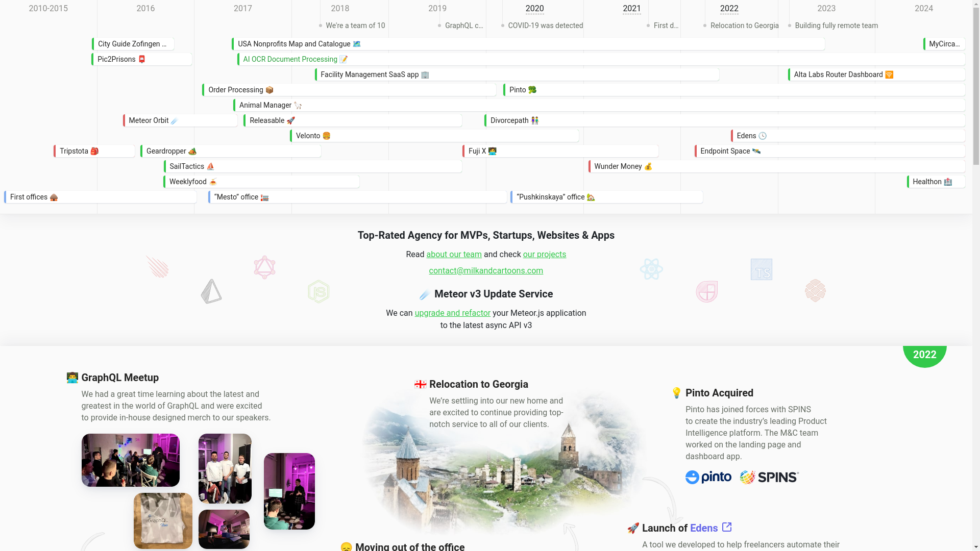
Task: Click the green 2022 year badge
Action: point(925,355)
